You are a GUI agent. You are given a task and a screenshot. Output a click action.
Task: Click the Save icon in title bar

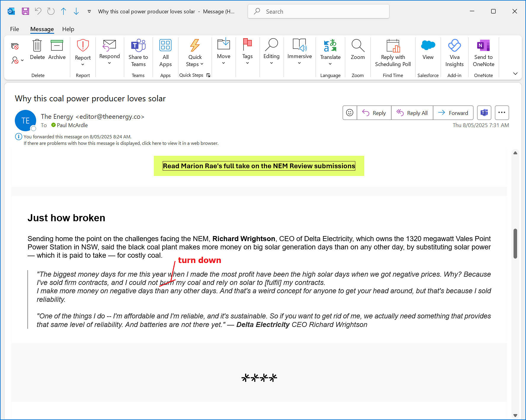tap(25, 11)
